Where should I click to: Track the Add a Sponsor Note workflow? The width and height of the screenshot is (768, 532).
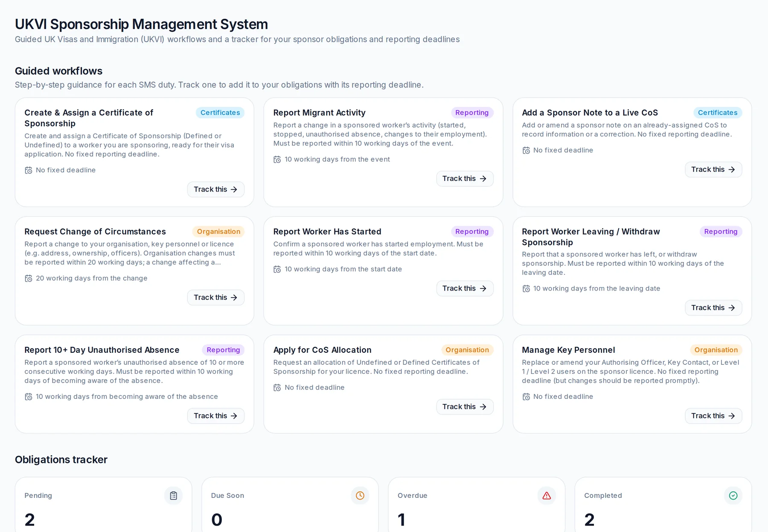[713, 169]
